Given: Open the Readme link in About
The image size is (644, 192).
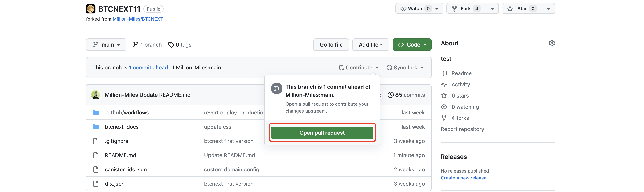Looking at the screenshot, I should tap(456, 73).
